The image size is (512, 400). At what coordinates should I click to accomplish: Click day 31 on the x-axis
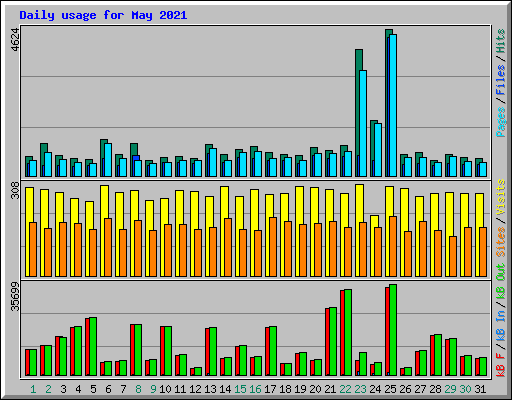click(x=480, y=389)
